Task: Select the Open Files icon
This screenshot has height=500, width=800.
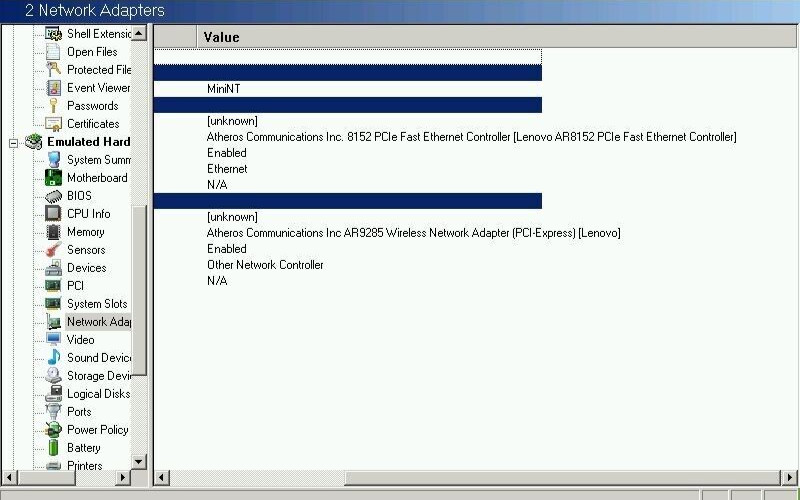Action: 53,52
